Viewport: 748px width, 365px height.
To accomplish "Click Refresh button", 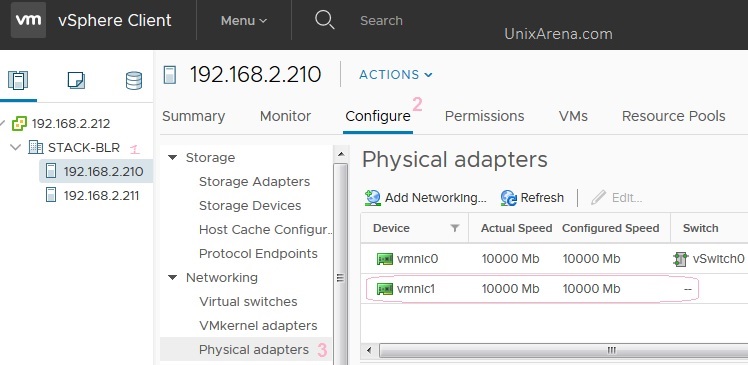I will coord(532,198).
